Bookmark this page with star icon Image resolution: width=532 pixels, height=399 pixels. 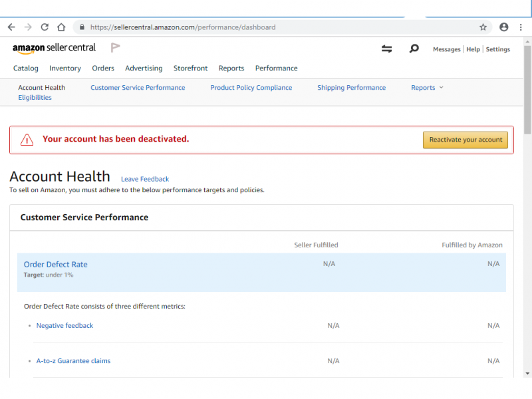(483, 27)
